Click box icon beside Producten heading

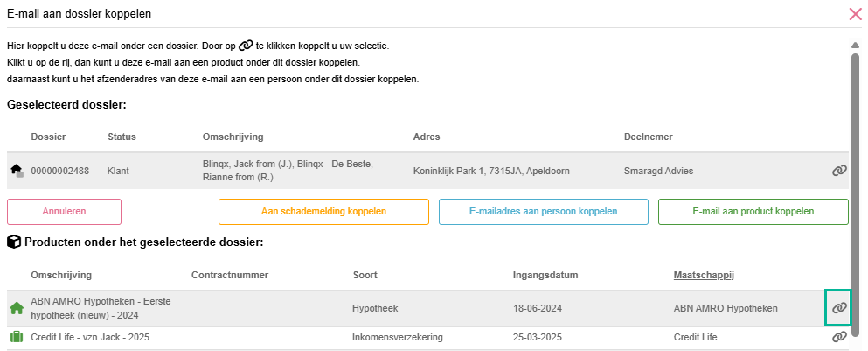coord(13,242)
